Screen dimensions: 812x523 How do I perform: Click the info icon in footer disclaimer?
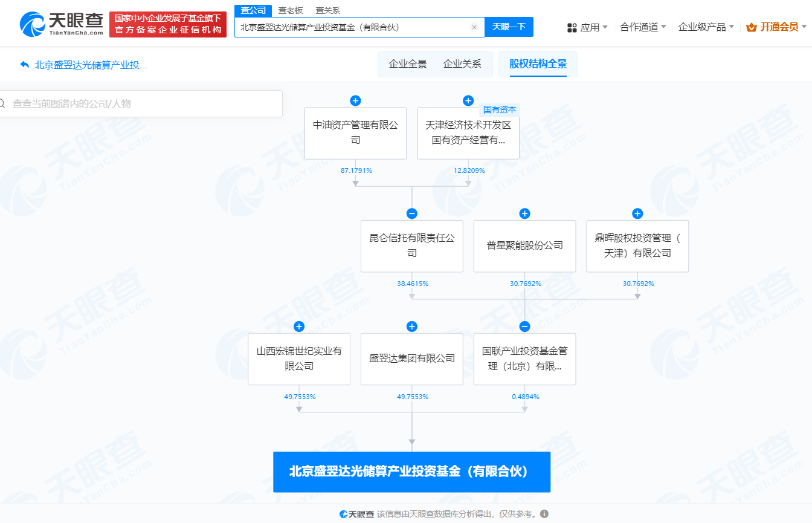pyautogui.click(x=544, y=514)
